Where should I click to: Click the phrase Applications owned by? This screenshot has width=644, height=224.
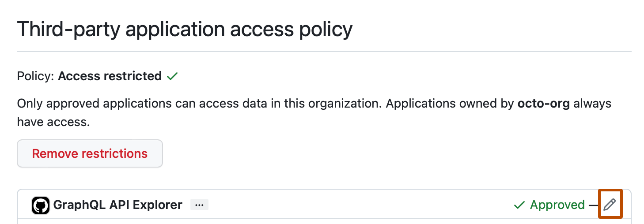coord(450,104)
